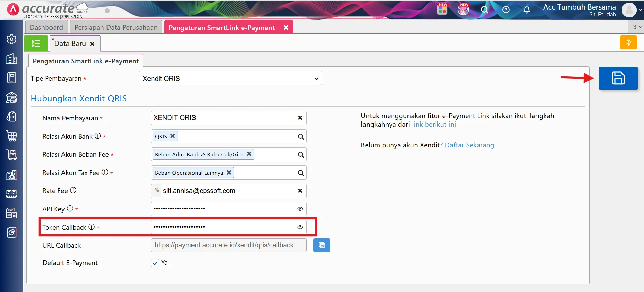Remove the QRIS account tag
Image resolution: width=644 pixels, height=292 pixels.
[x=173, y=136]
